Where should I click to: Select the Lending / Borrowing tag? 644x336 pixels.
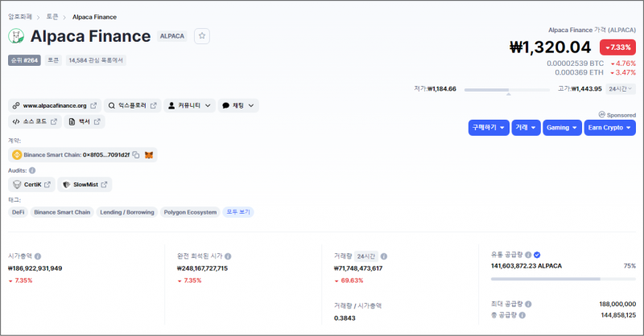127,212
